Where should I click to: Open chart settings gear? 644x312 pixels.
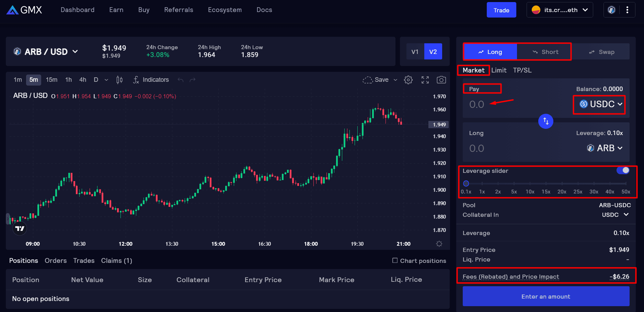408,80
